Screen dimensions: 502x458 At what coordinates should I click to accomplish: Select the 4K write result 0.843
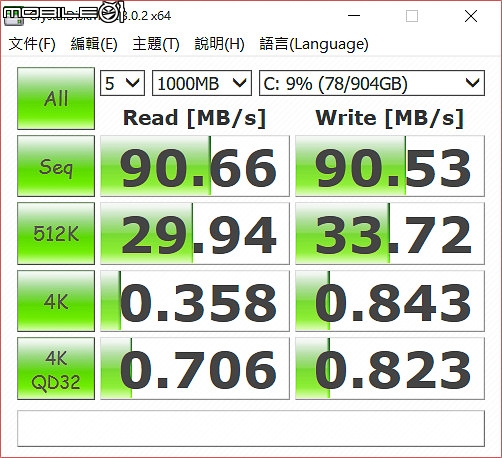click(390, 301)
